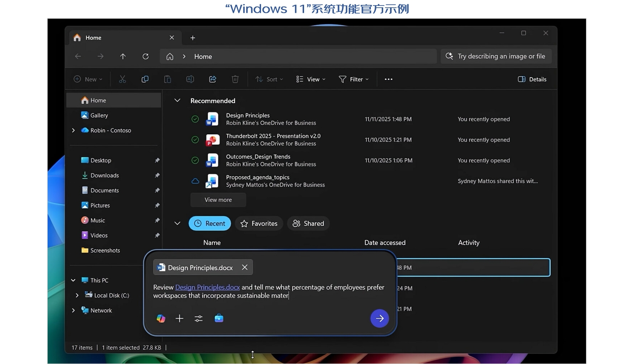
Task: Click the Share icon in toolbar
Action: pos(213,79)
